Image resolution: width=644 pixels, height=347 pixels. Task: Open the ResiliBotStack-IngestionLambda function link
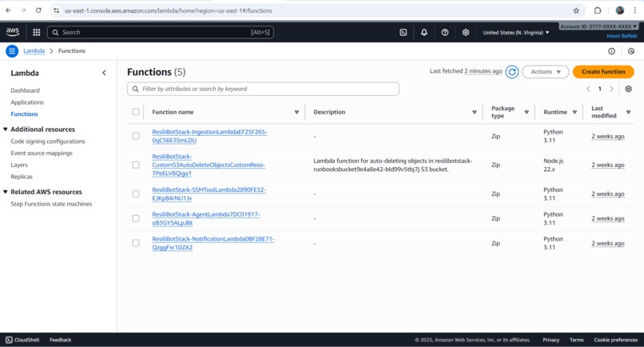(x=209, y=136)
